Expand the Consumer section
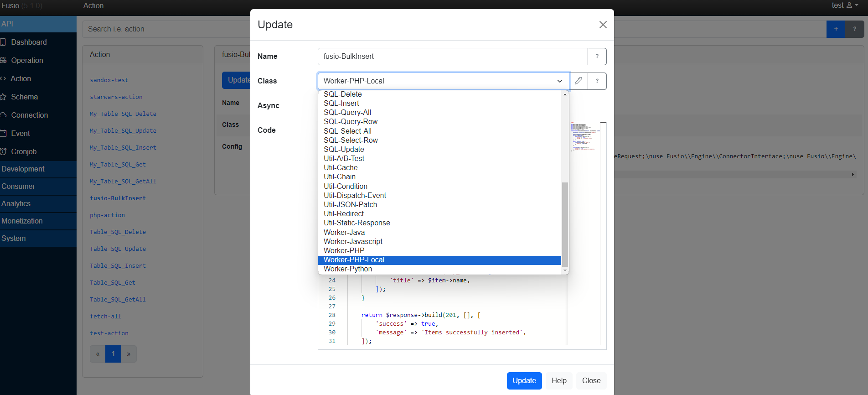Screen dimensions: 868x395 38,186
